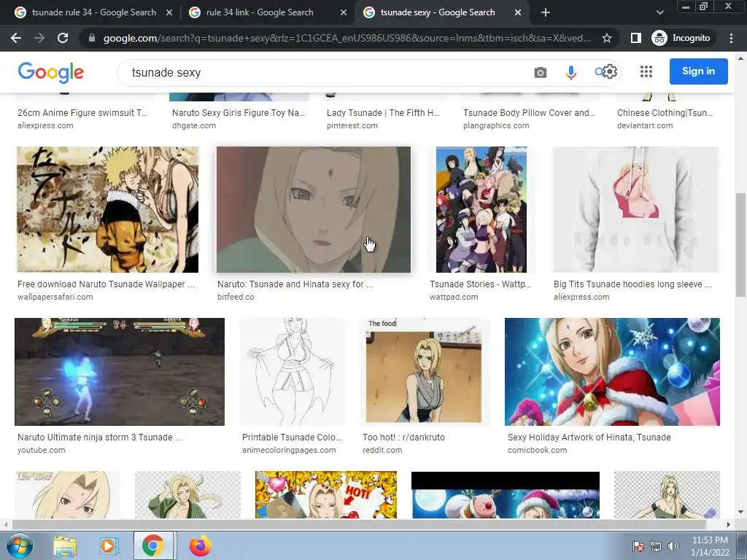Open the 'Too hot!' reddit thumbnail
Screen dimensions: 747x560
[x=424, y=372]
